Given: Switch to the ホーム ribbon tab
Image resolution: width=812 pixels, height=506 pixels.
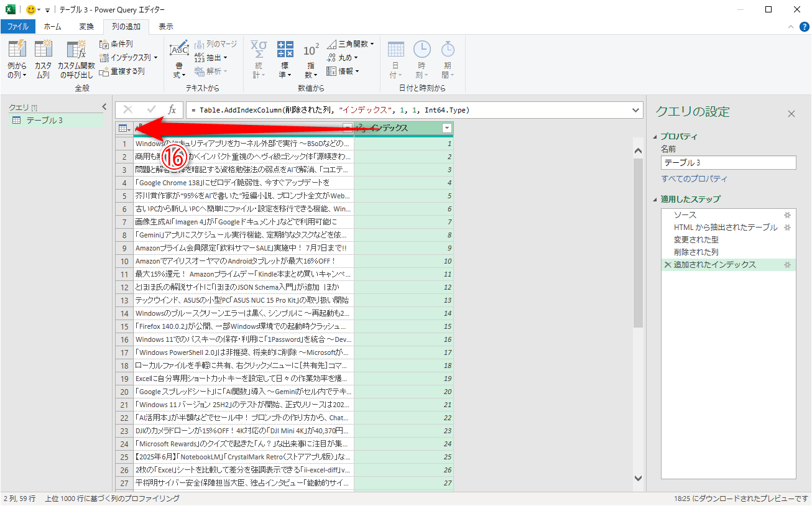Looking at the screenshot, I should pos(53,26).
